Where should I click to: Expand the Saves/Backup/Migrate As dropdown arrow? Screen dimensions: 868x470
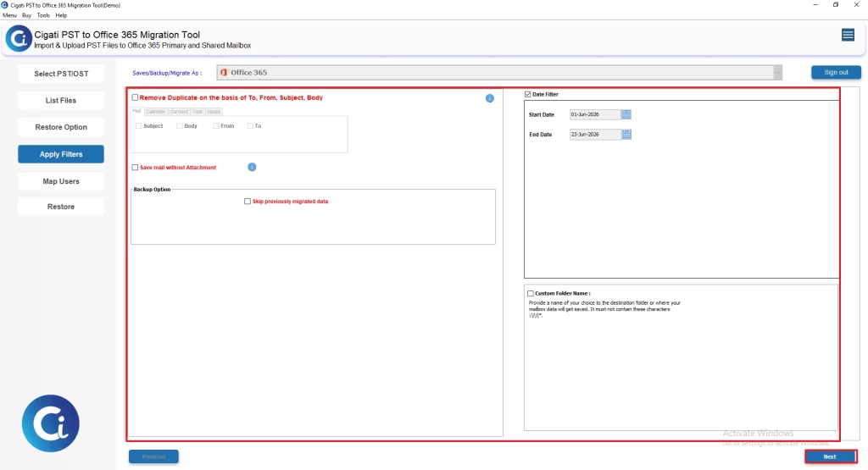[778, 73]
